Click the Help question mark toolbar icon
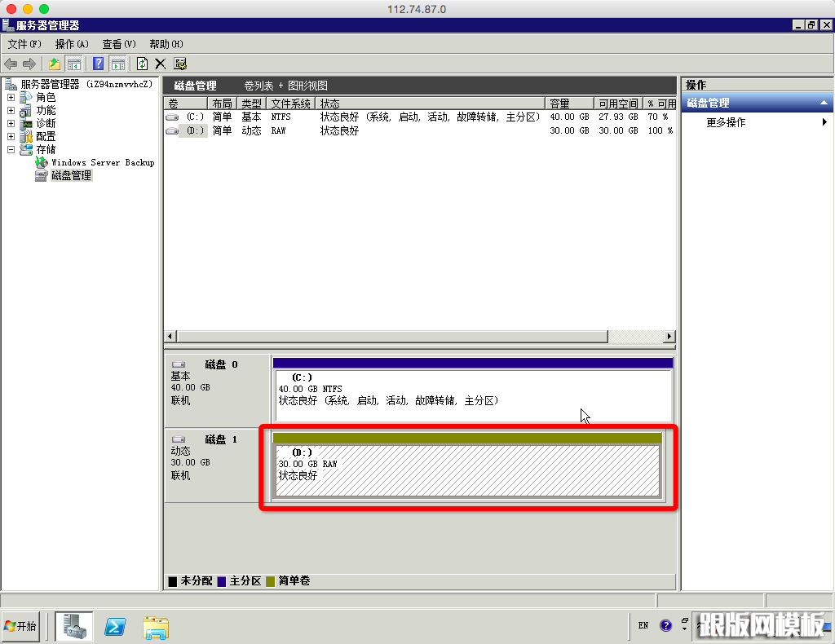The width and height of the screenshot is (835, 644). pyautogui.click(x=99, y=64)
